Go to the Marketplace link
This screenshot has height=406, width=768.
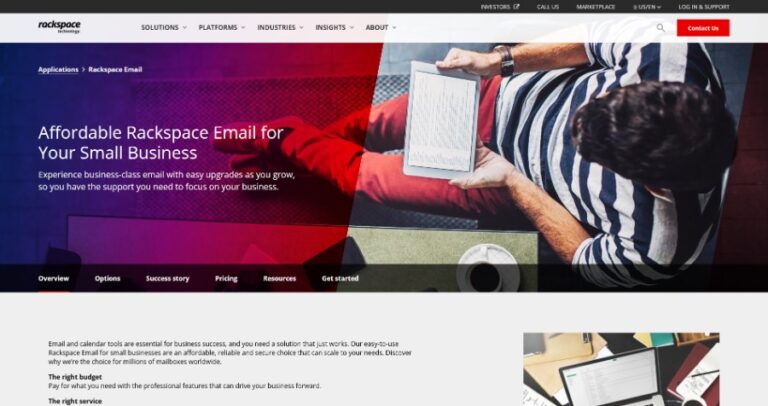595,7
